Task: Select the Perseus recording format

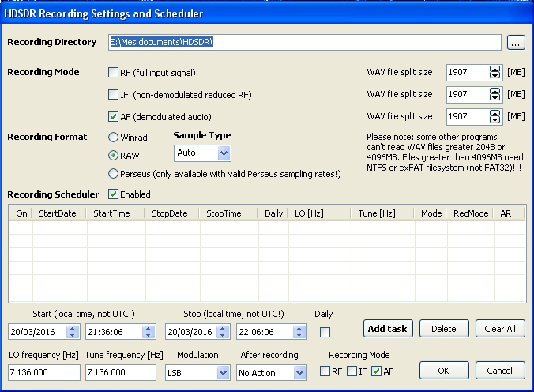Action: pyautogui.click(x=113, y=174)
